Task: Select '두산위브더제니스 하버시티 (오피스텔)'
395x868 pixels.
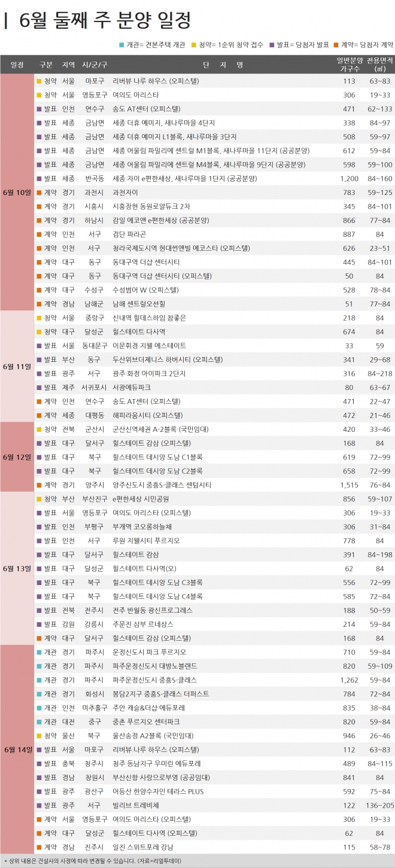Action: (x=168, y=360)
